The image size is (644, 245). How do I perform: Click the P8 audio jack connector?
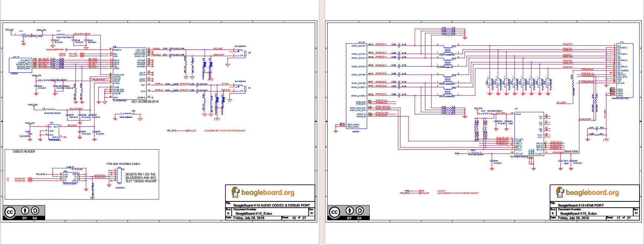coord(241,53)
